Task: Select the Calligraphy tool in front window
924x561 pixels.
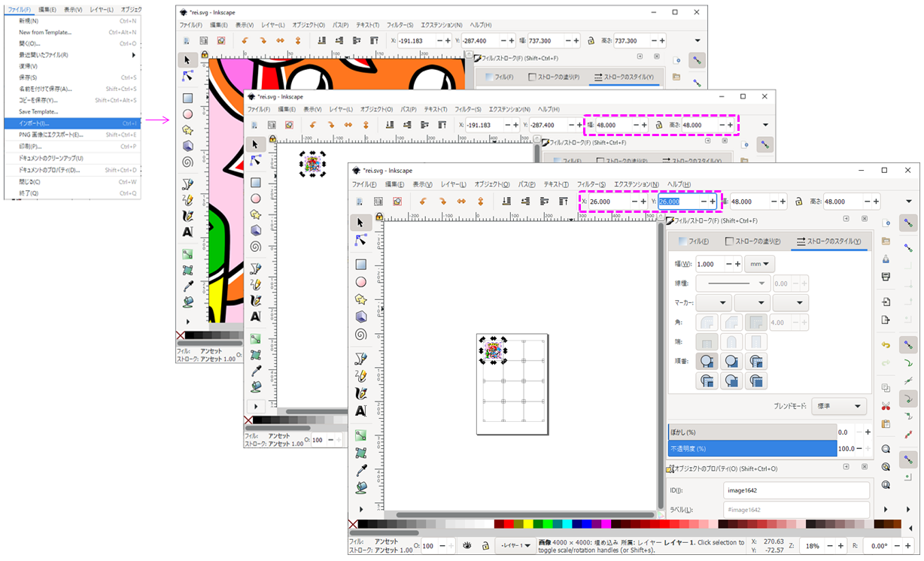Action: (360, 393)
